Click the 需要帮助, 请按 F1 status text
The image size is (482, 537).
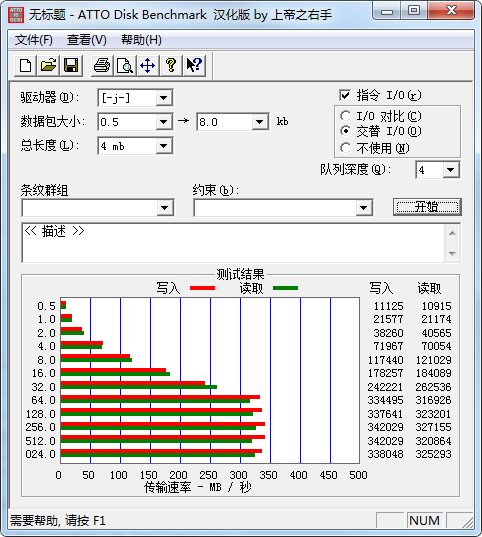tap(58, 521)
